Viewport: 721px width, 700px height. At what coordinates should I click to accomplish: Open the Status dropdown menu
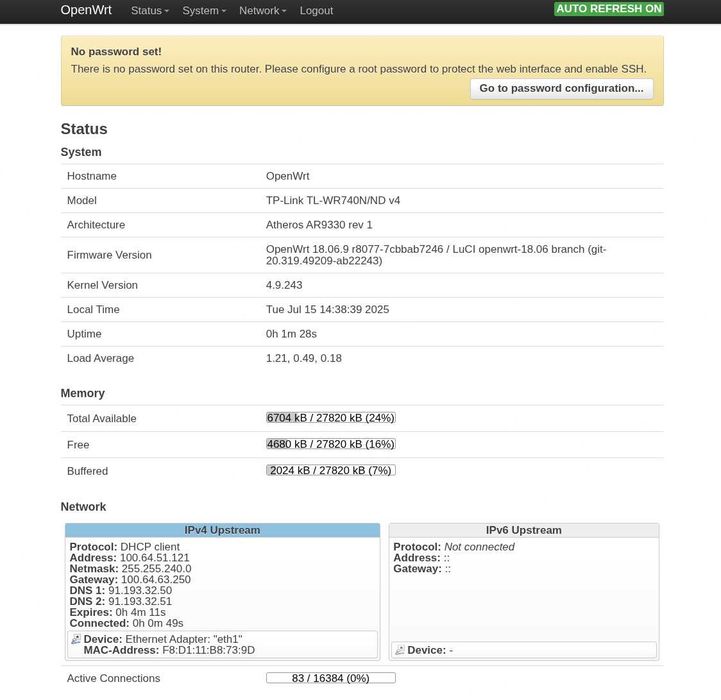click(149, 11)
